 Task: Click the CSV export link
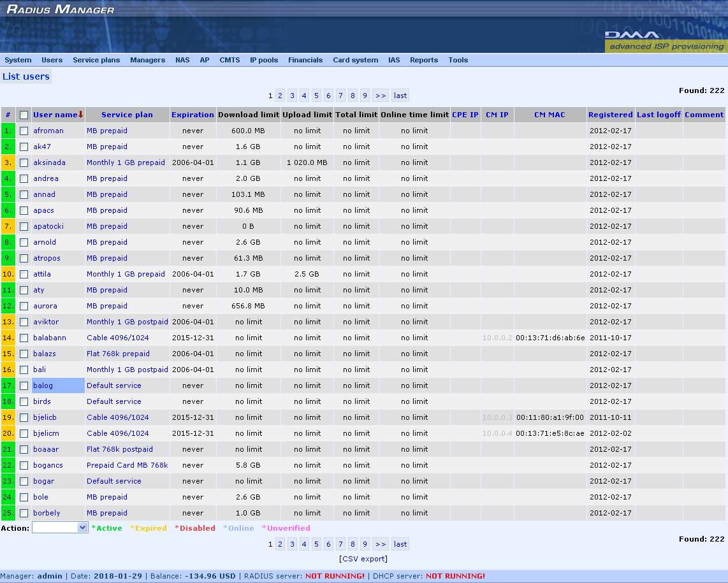click(363, 559)
